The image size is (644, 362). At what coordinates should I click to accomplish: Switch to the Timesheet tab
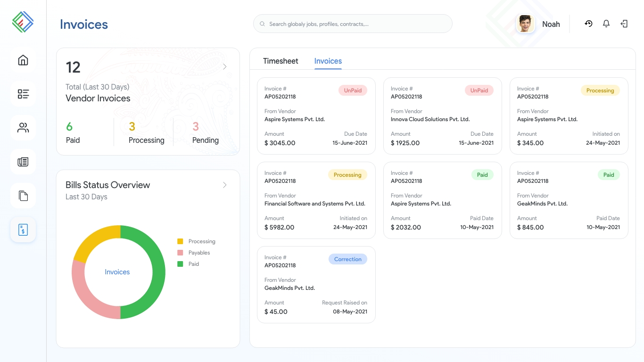[281, 61]
